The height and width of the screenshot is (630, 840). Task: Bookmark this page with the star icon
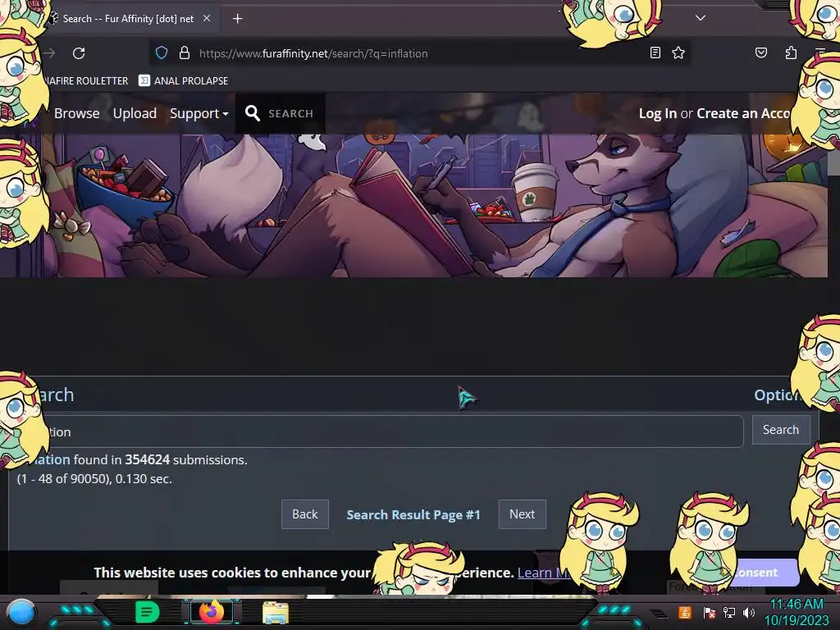tap(678, 52)
